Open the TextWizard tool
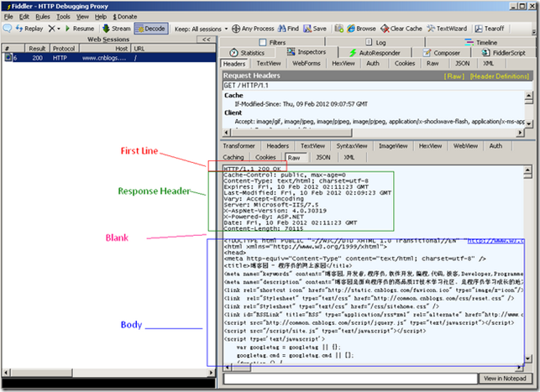The width and height of the screenshot is (540, 392). (x=447, y=29)
